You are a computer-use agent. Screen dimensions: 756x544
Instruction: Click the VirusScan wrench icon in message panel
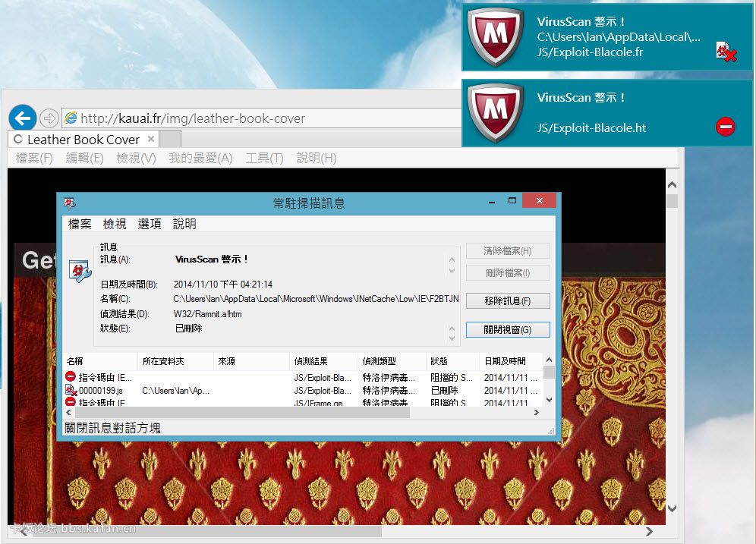point(80,272)
